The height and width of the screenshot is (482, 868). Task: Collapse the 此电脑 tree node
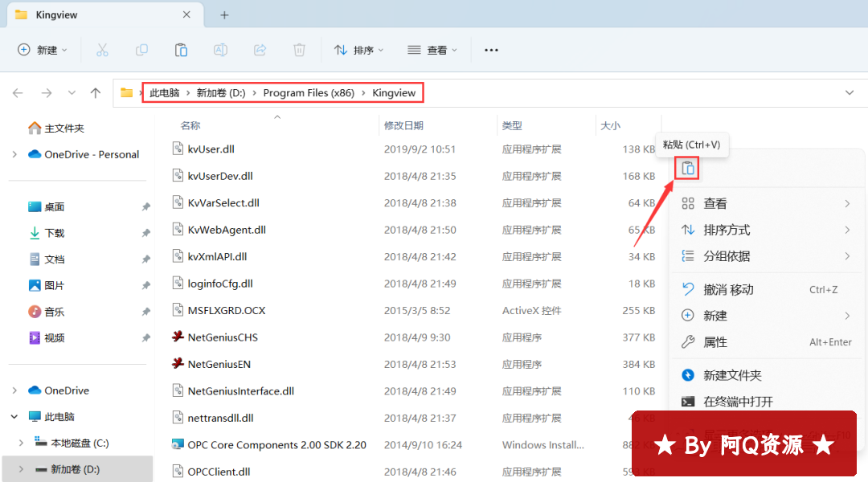tap(14, 417)
